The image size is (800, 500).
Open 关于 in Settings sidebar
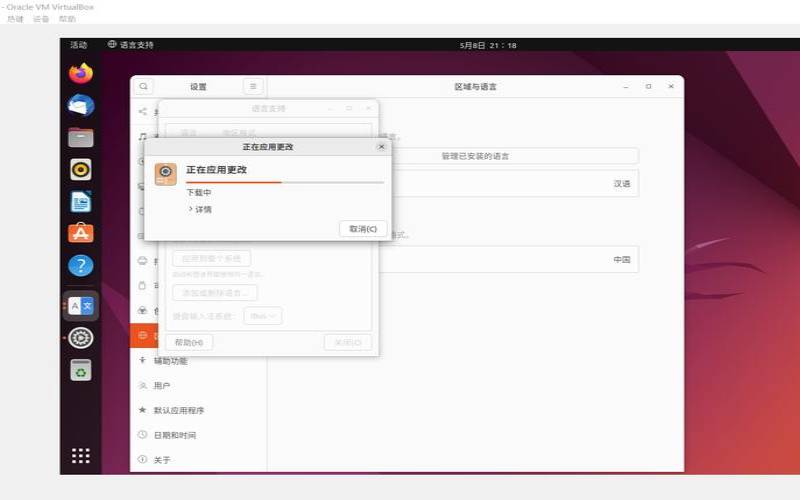pyautogui.click(x=198, y=460)
